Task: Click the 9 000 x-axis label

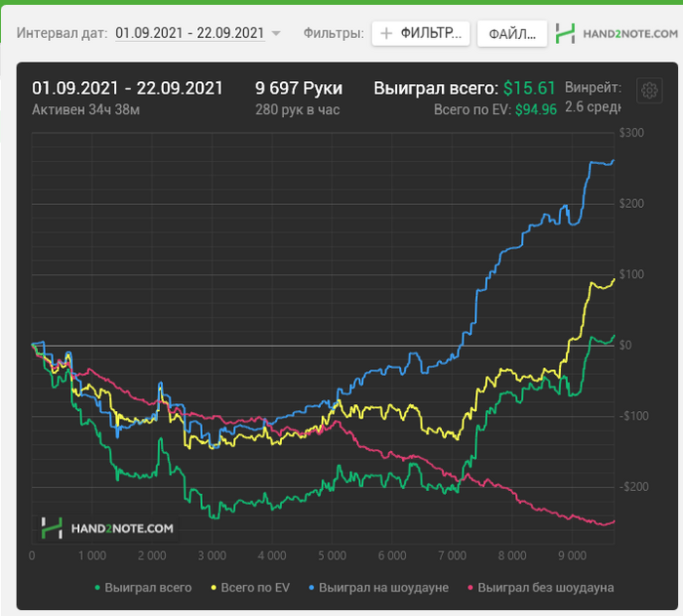Action: coord(573,555)
